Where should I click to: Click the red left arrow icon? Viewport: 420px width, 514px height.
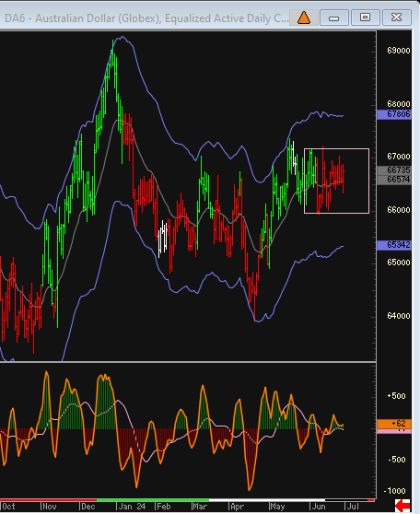coord(402,506)
